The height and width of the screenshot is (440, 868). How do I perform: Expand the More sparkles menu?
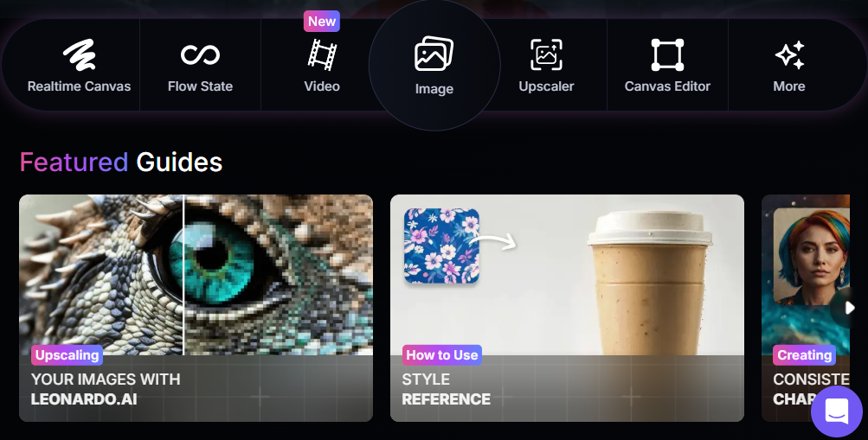pyautogui.click(x=789, y=54)
